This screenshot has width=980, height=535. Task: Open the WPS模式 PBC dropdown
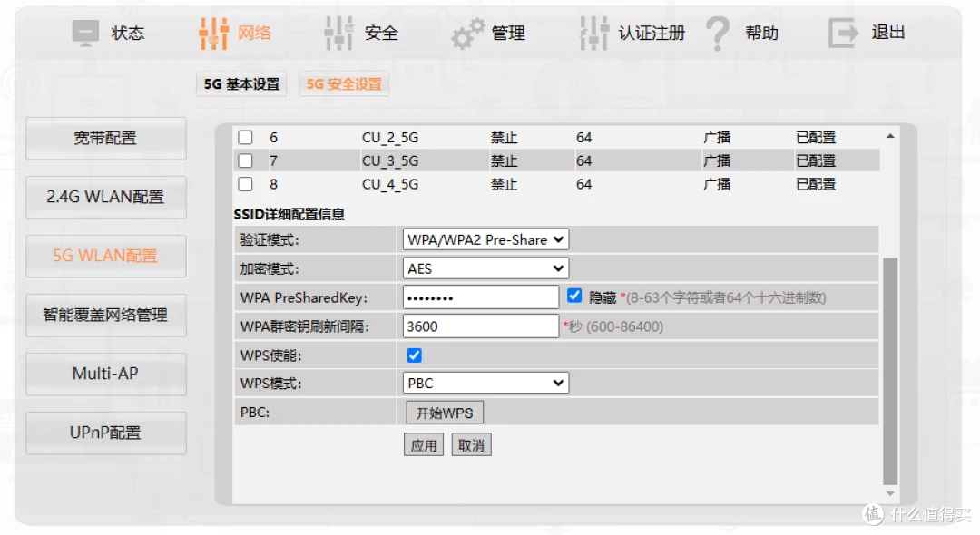click(485, 383)
